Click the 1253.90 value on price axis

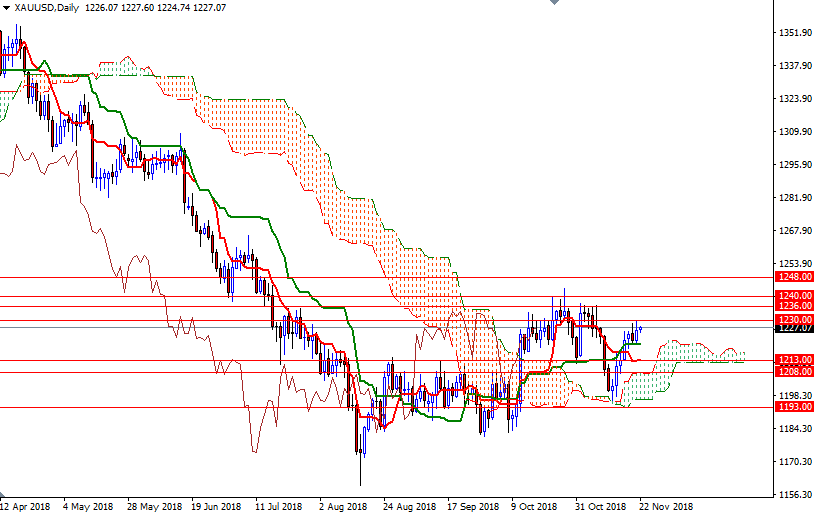pos(795,264)
